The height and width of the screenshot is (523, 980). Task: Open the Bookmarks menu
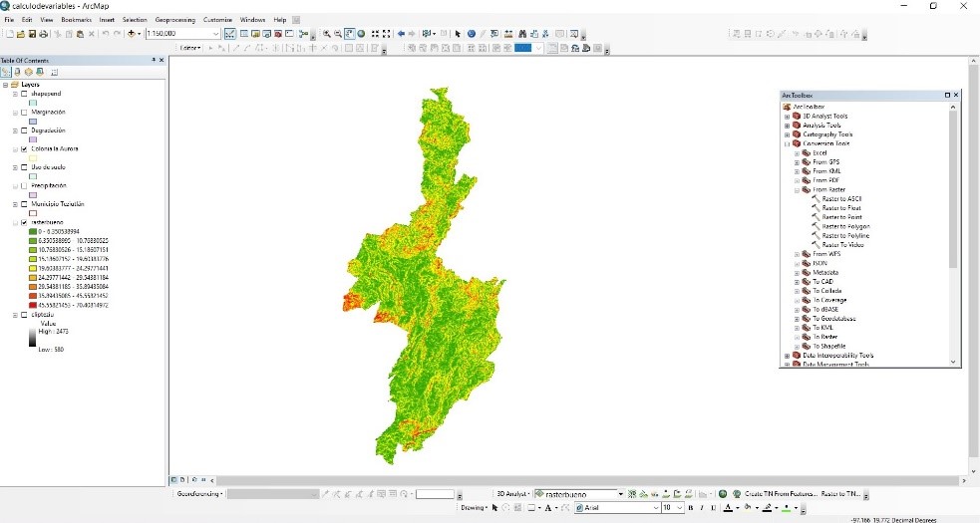coord(75,20)
